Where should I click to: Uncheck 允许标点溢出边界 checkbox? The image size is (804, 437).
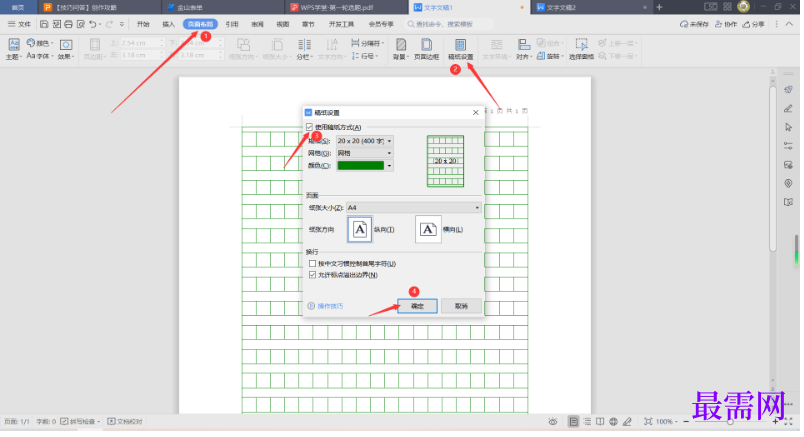[312, 275]
